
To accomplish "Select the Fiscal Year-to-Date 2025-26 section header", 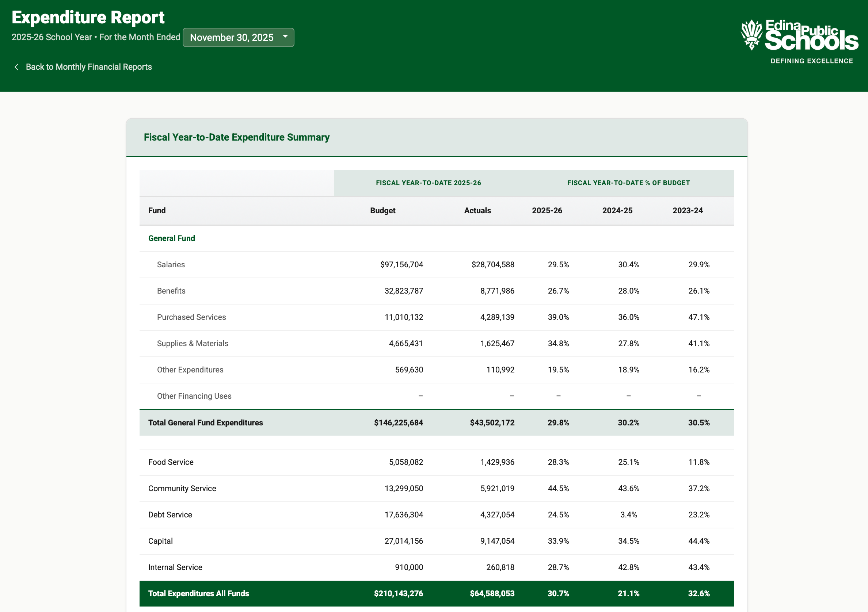I will [x=428, y=183].
